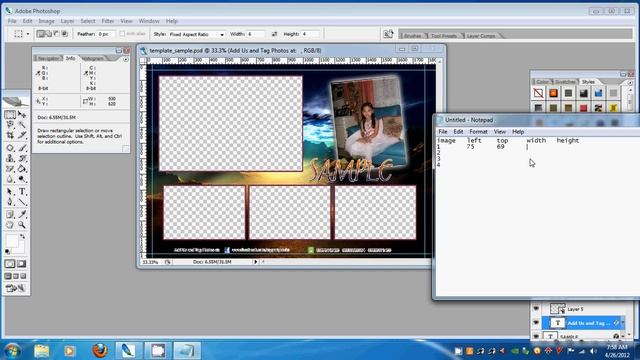Open the Styles palette options menu
Image resolution: width=640 pixels, height=360 pixels.
pyautogui.click(x=630, y=82)
